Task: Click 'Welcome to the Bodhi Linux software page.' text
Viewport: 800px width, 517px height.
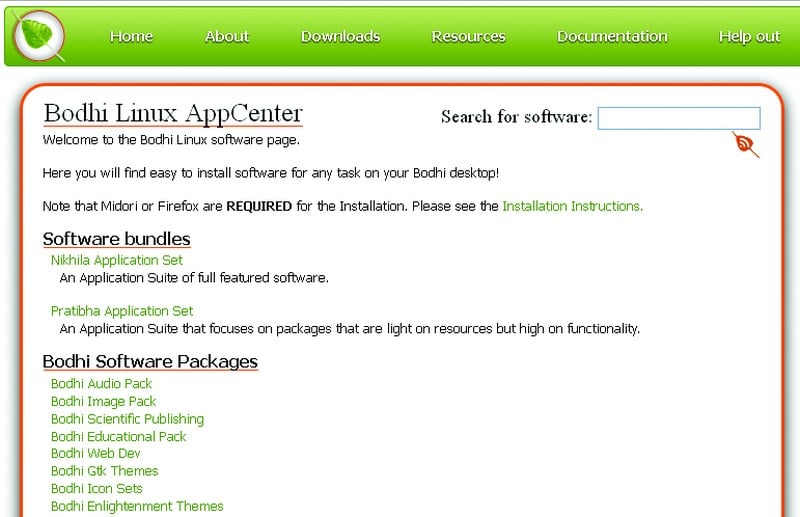Action: pyautogui.click(x=171, y=140)
